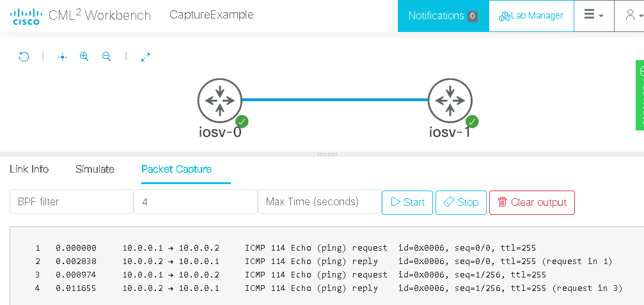This screenshot has width=644, height=305.
Task: Clear the capture output
Action: (532, 203)
